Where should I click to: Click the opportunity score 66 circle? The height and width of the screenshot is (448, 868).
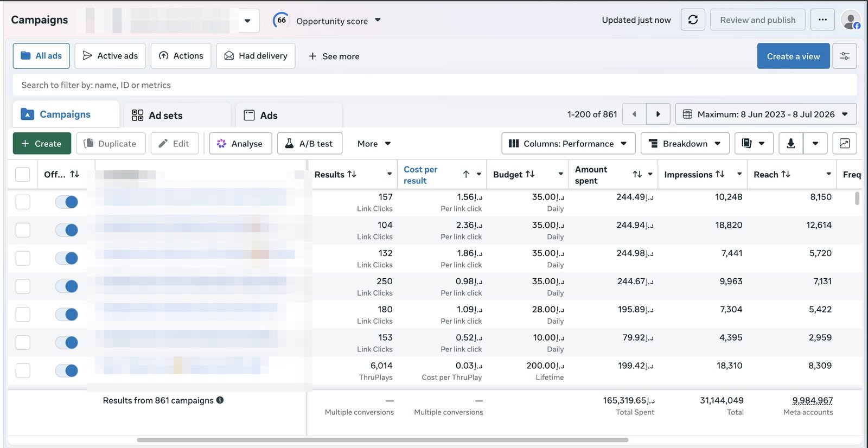tap(281, 20)
